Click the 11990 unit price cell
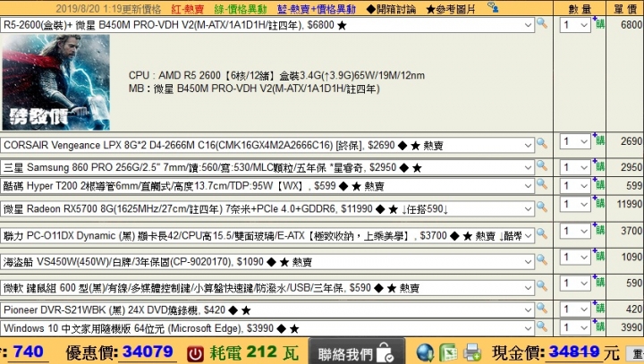The height and width of the screenshot is (364, 644). [x=629, y=204]
